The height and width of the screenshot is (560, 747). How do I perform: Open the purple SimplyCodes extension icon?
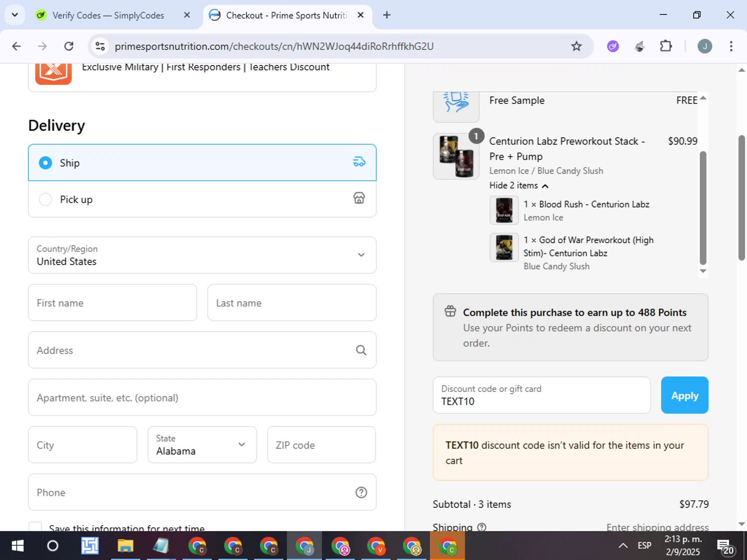point(613,46)
